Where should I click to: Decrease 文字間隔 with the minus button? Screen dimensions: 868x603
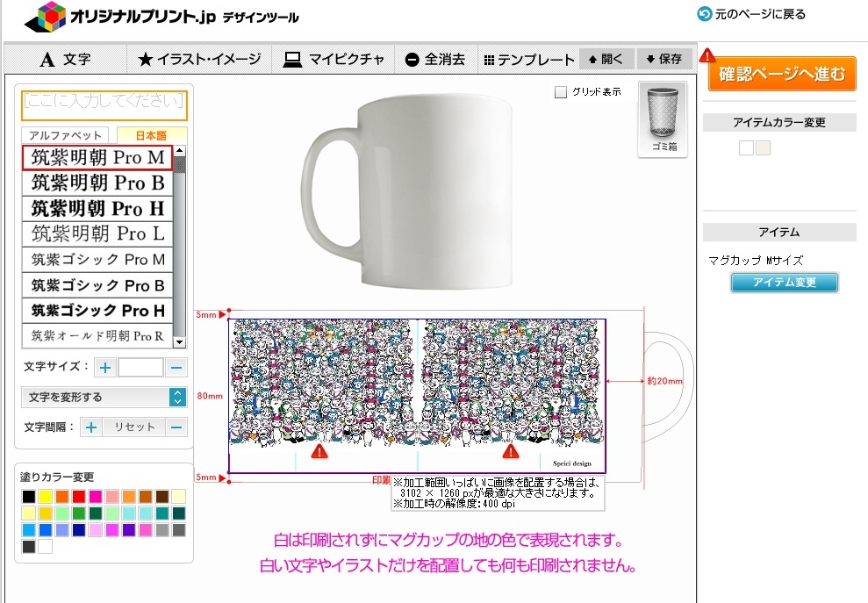pos(176,427)
